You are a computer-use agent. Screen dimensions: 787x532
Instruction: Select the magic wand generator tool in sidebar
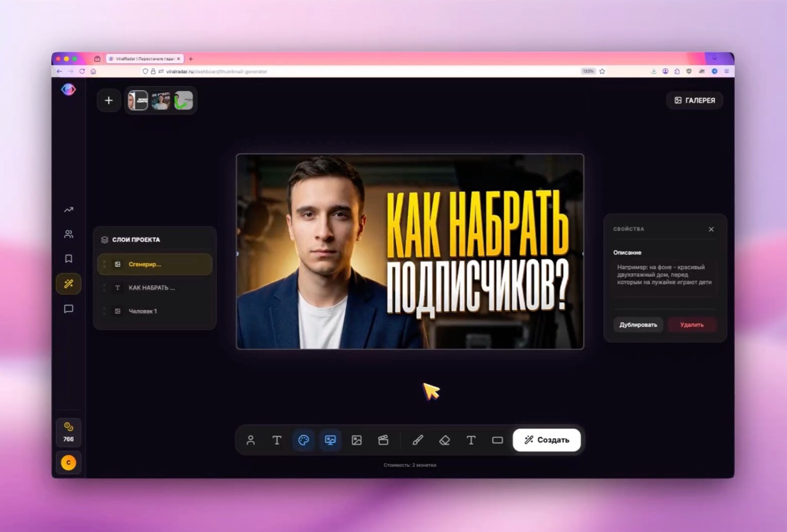[x=68, y=284]
